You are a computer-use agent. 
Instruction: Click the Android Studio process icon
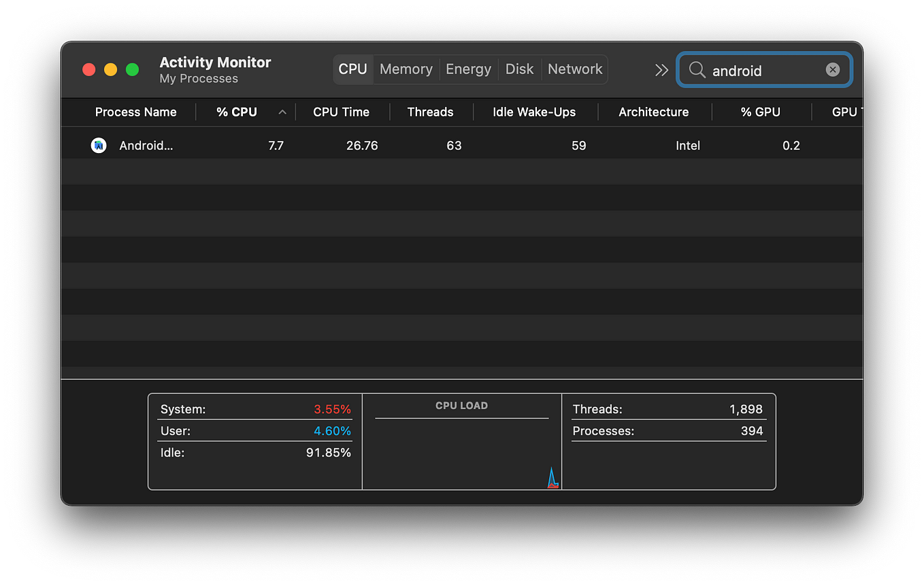click(x=99, y=146)
